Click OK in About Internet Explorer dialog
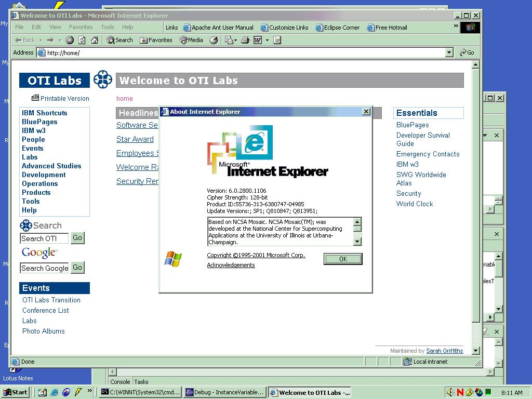532x399 pixels. pyautogui.click(x=343, y=259)
